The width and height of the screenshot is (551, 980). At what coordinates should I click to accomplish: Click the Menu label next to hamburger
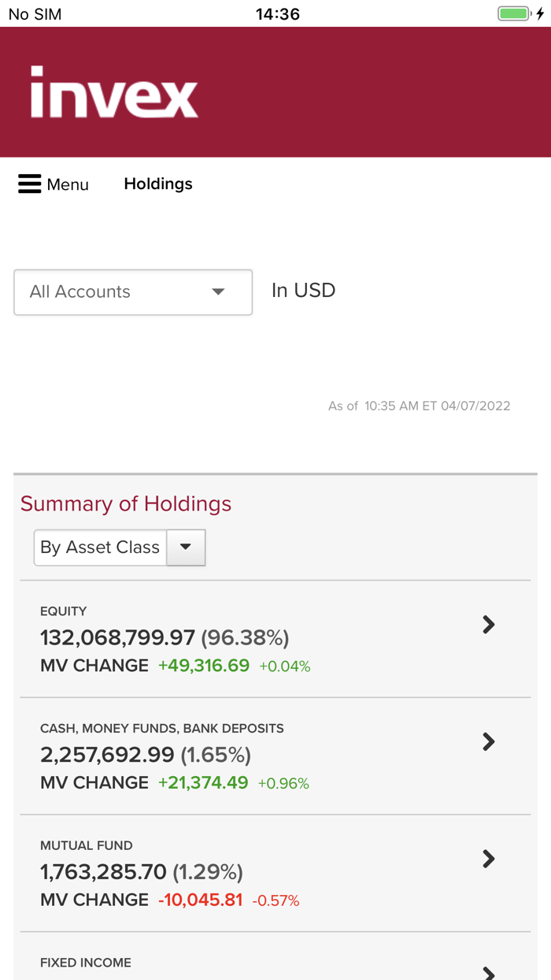coord(68,184)
